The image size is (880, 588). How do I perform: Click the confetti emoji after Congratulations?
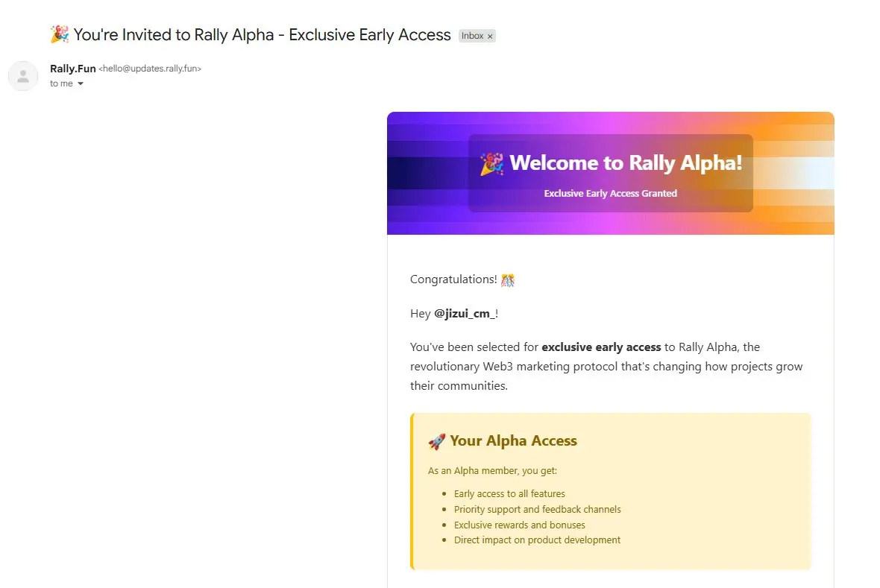click(x=508, y=279)
